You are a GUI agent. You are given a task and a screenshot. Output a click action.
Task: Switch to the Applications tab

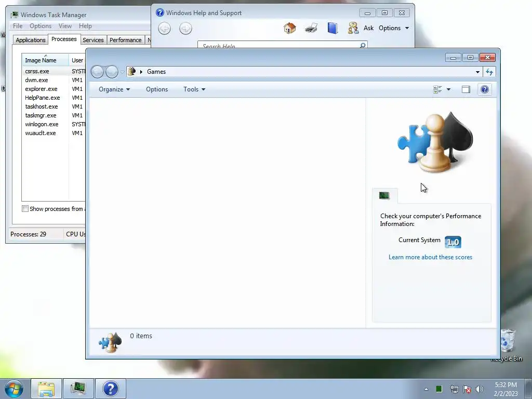tap(31, 40)
